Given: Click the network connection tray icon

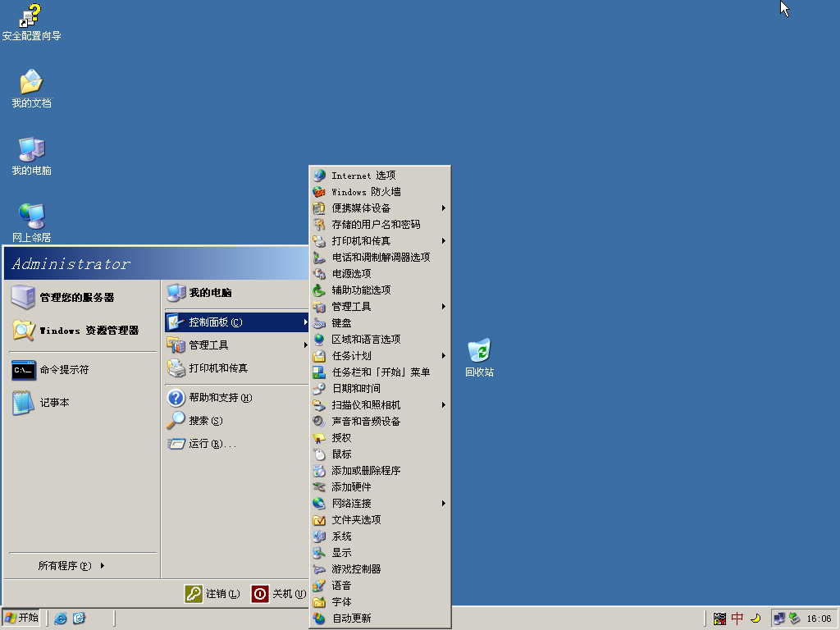Looking at the screenshot, I should [779, 619].
